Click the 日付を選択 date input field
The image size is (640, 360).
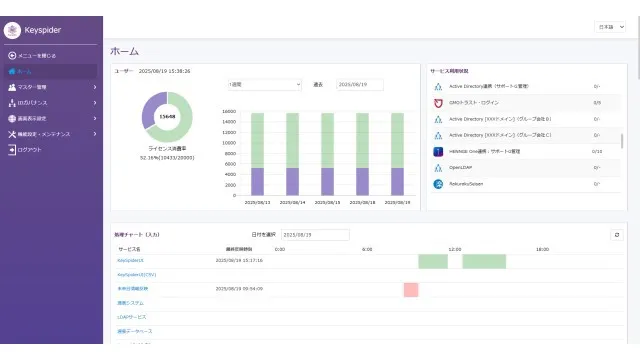tap(315, 235)
